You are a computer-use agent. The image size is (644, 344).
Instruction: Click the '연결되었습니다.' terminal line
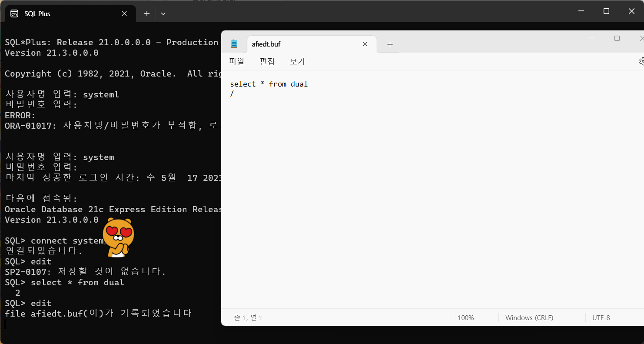point(43,251)
